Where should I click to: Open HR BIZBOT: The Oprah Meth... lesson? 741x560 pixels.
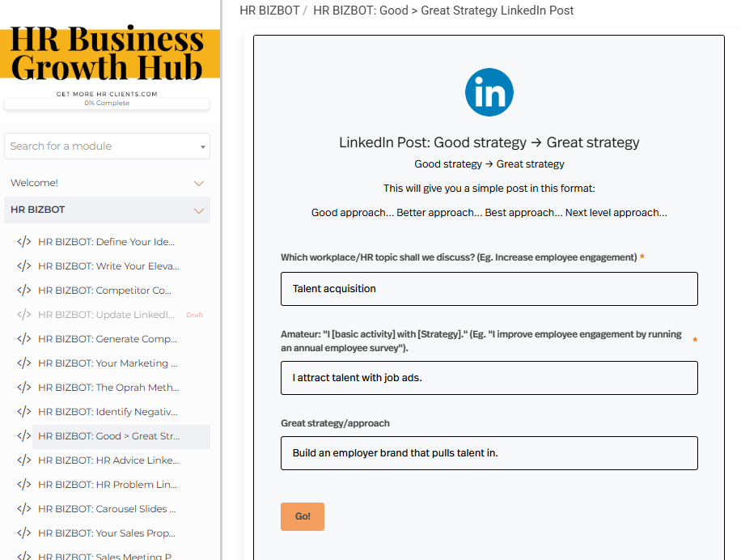point(108,388)
